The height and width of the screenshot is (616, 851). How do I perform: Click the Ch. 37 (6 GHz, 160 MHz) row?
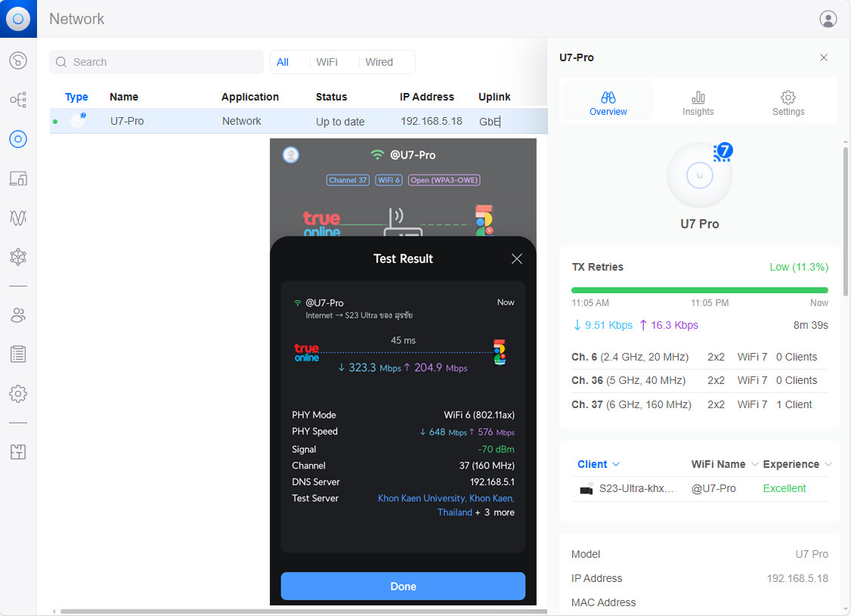click(x=700, y=404)
